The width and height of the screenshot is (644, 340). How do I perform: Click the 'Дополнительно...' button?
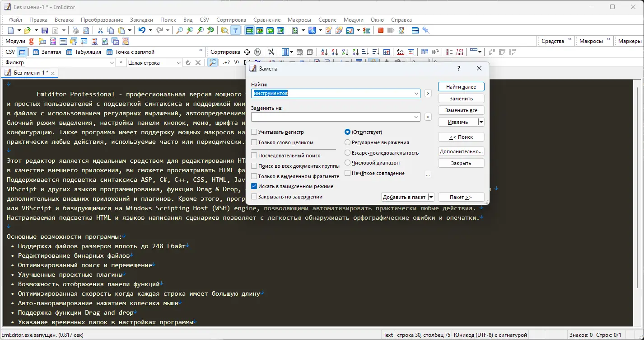(x=461, y=151)
